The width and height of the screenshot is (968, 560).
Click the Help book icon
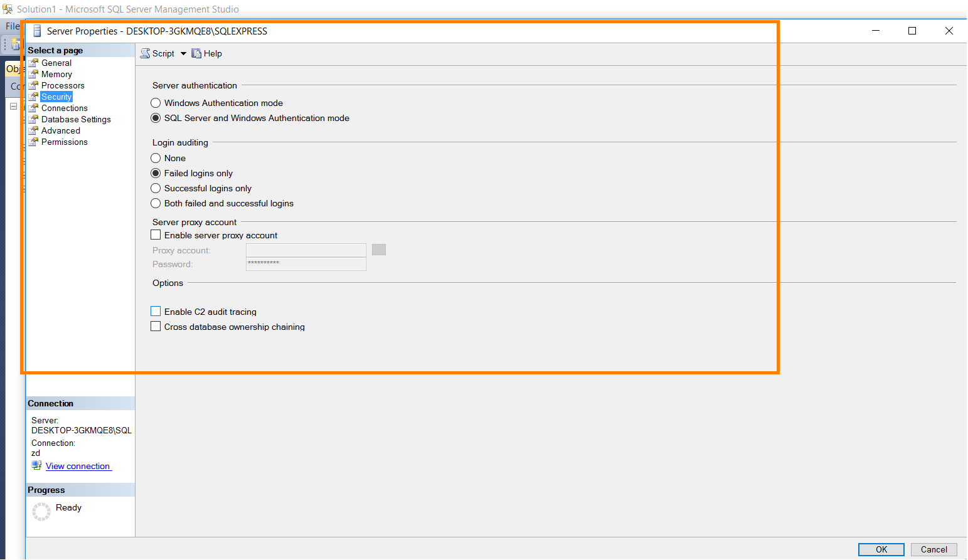(x=196, y=53)
